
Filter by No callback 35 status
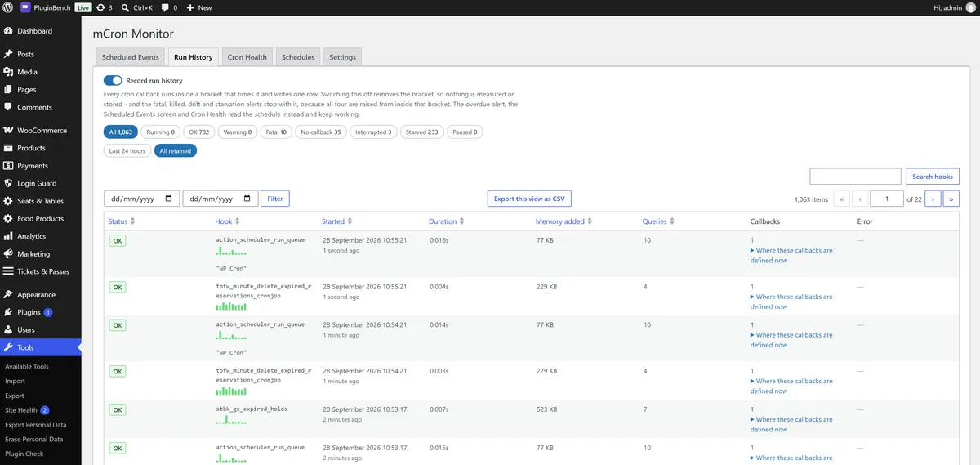pos(321,132)
